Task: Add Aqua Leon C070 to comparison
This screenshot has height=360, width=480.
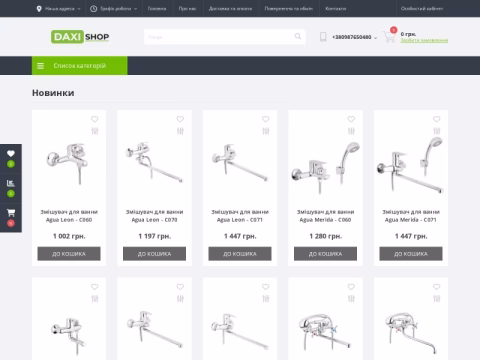Action: (180, 131)
